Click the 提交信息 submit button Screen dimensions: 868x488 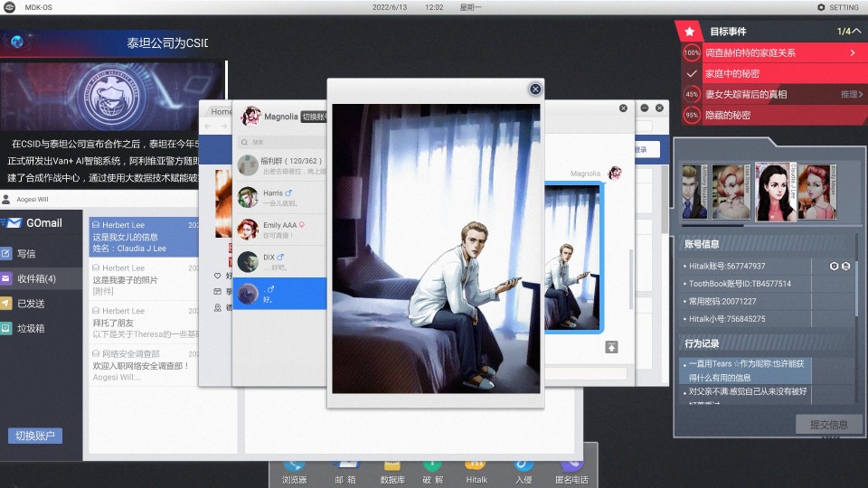click(829, 425)
